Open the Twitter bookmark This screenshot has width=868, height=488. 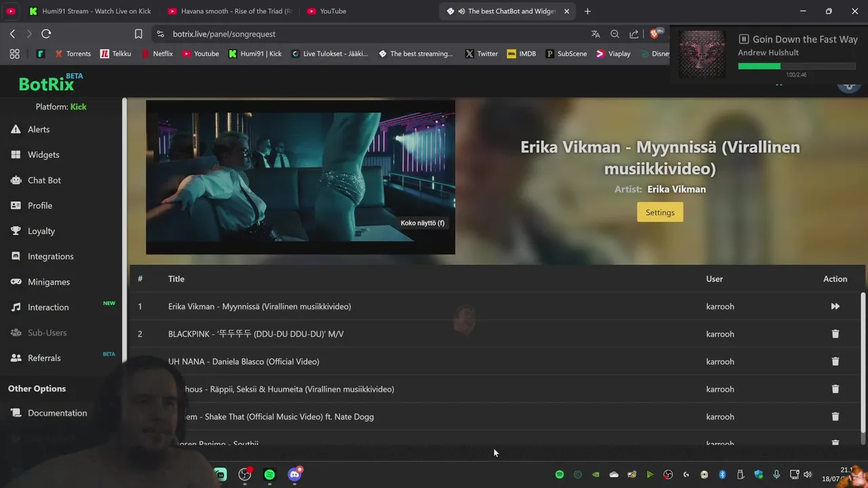click(481, 54)
